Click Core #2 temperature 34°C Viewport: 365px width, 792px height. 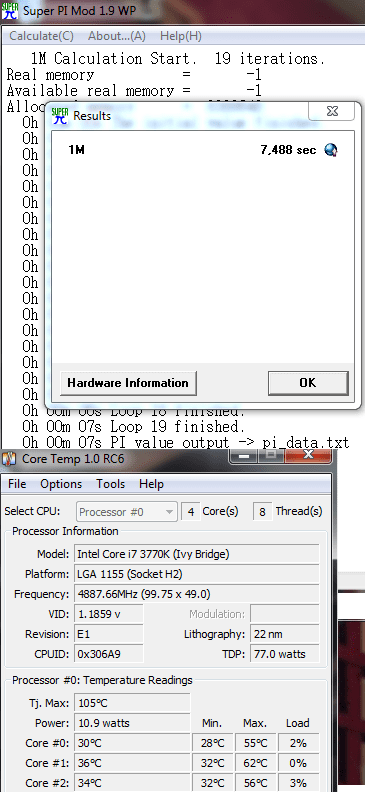pyautogui.click(x=132, y=782)
